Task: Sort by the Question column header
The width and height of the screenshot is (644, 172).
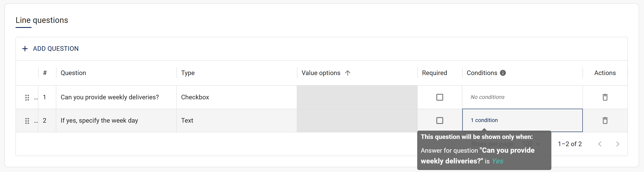Action: [x=73, y=73]
